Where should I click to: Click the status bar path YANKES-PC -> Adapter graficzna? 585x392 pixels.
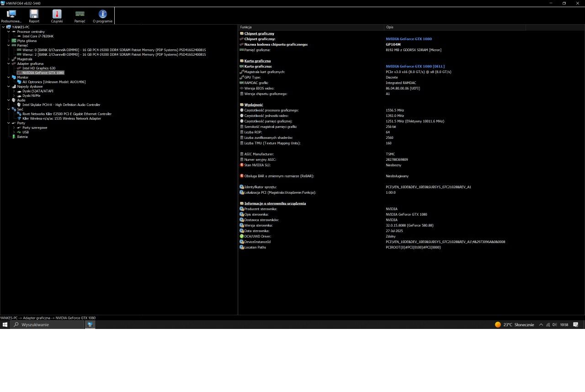coord(48,318)
